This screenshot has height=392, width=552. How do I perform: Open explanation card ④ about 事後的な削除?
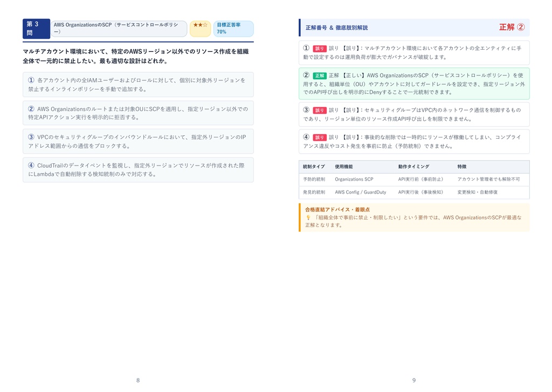(x=414, y=142)
